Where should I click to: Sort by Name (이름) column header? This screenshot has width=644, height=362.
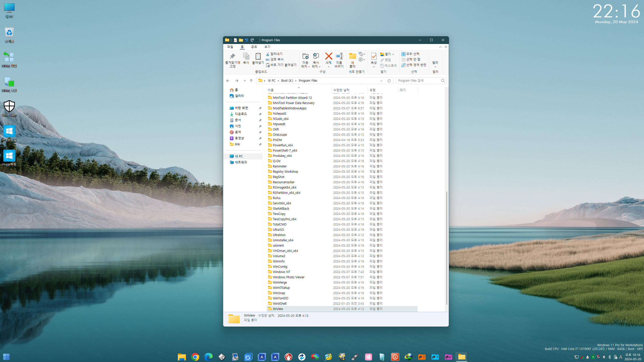point(299,90)
